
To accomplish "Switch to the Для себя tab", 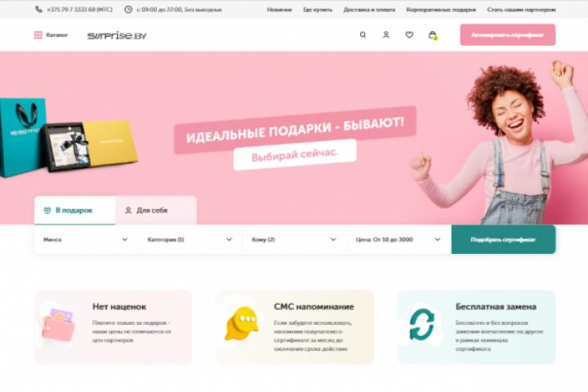I will 156,211.
